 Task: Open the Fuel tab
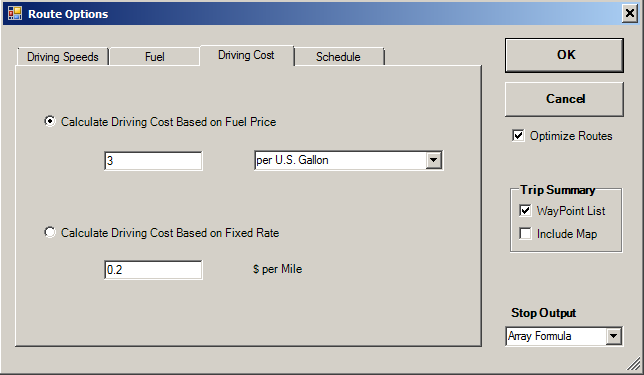(155, 57)
